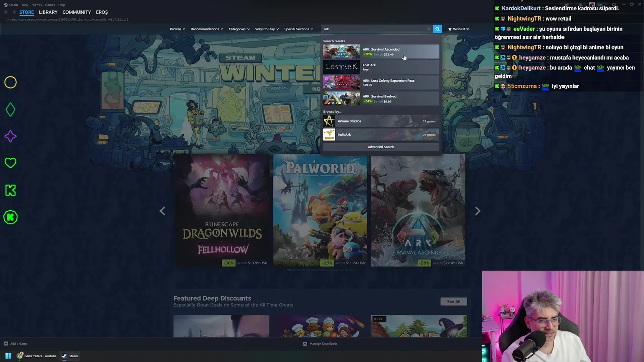This screenshot has width=644, height=362.
Task: Open the Friends menu
Action: (37, 5)
